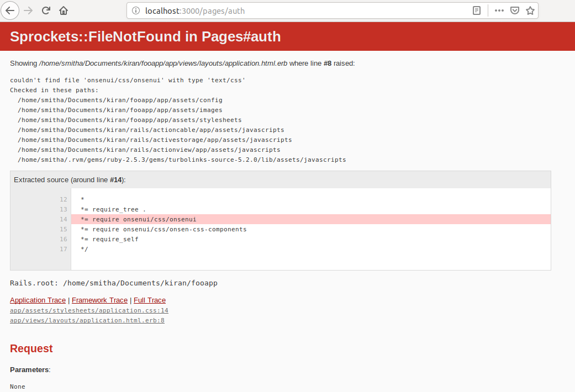
Task: Click the site information icon before the URL
Action: tap(135, 10)
